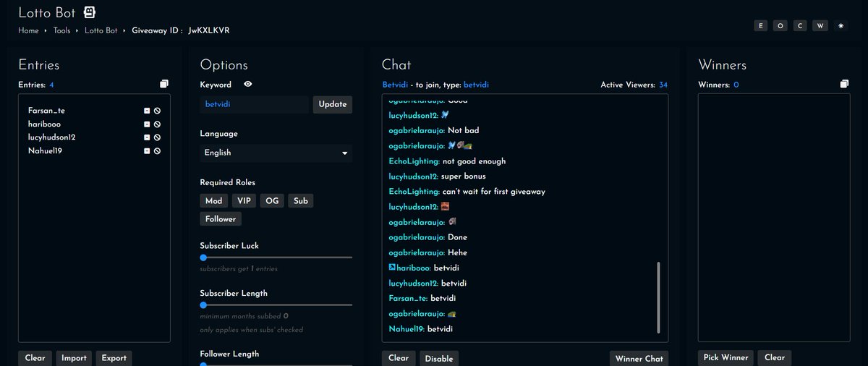Toggle the C panel button
The height and width of the screenshot is (366, 868).
(800, 26)
